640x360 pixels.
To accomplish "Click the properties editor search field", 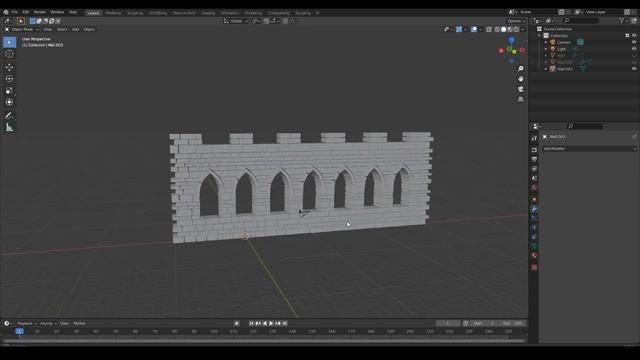I will click(584, 126).
